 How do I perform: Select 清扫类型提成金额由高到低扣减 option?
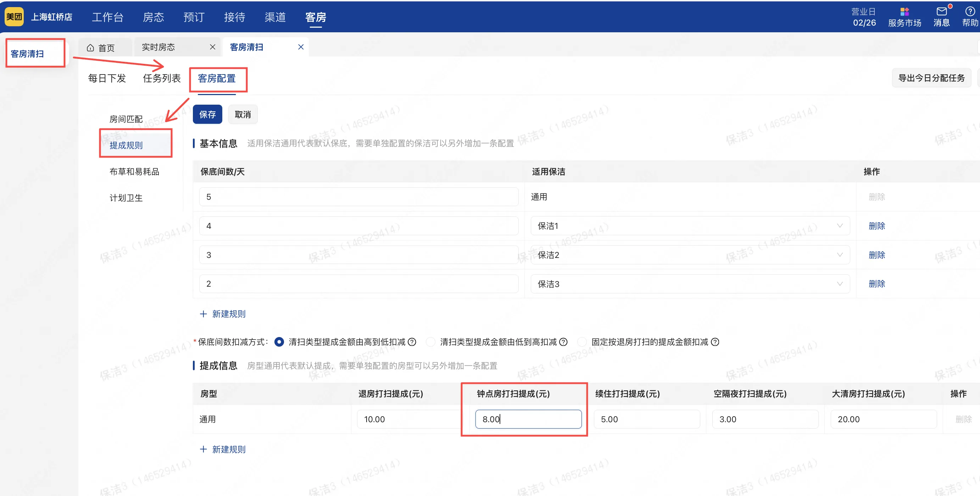(x=280, y=342)
